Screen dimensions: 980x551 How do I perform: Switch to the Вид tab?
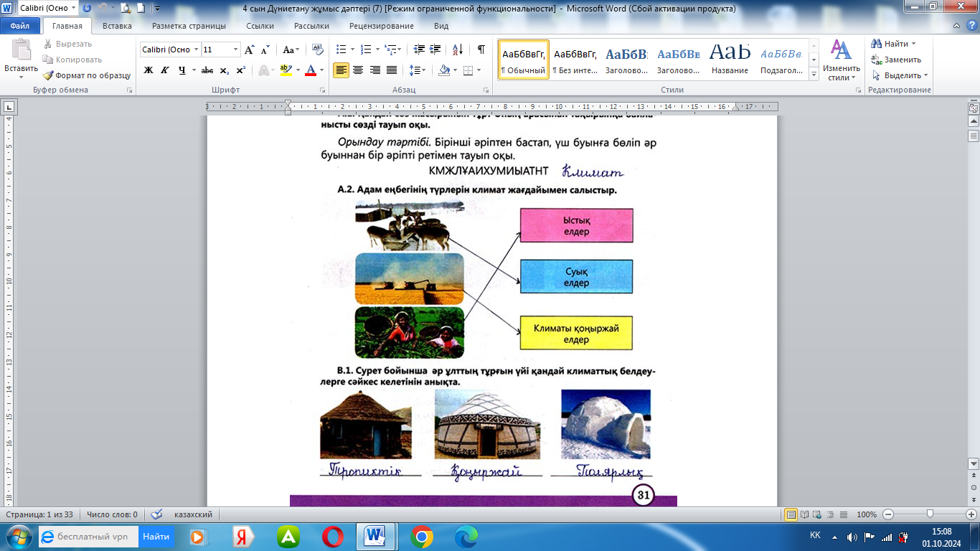click(441, 26)
